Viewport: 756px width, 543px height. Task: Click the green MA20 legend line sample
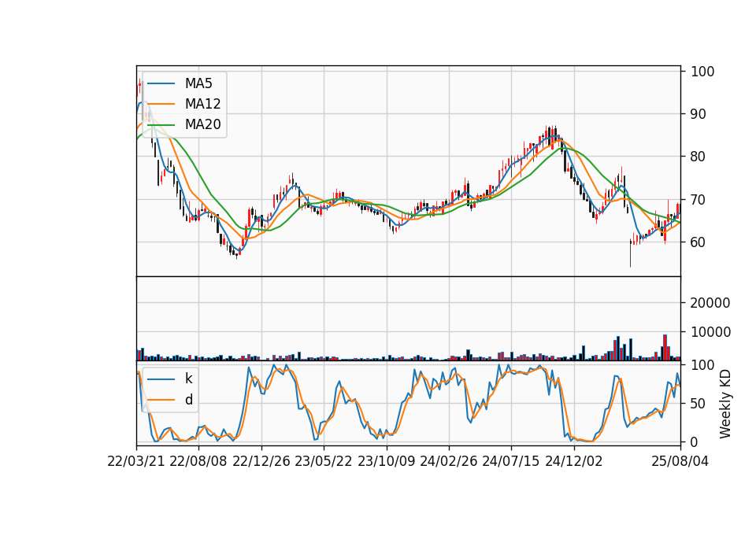[161, 124]
